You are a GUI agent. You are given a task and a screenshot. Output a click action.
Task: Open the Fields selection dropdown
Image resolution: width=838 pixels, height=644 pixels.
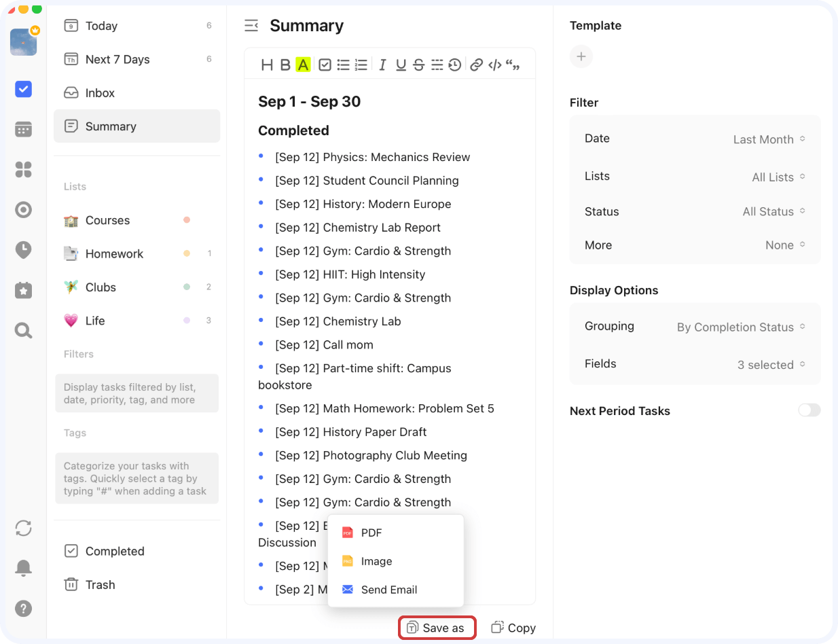[x=771, y=365]
